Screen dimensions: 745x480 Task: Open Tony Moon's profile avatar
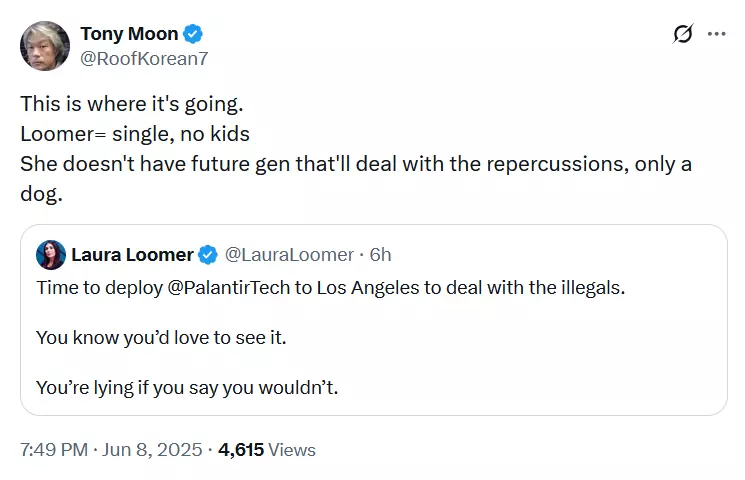point(45,46)
